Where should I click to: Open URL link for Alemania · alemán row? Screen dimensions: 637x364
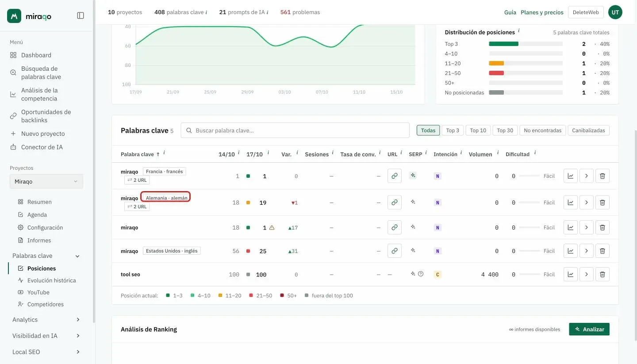394,202
